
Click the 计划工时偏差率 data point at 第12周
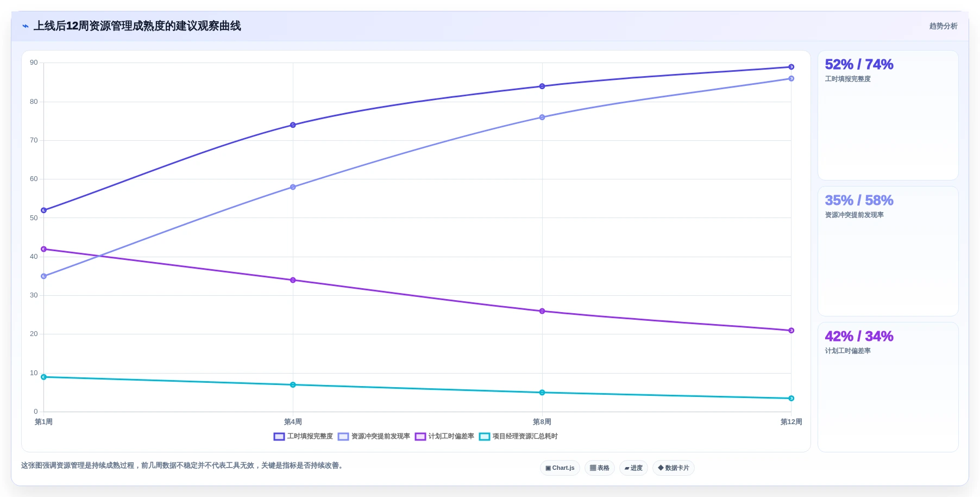[791, 331]
